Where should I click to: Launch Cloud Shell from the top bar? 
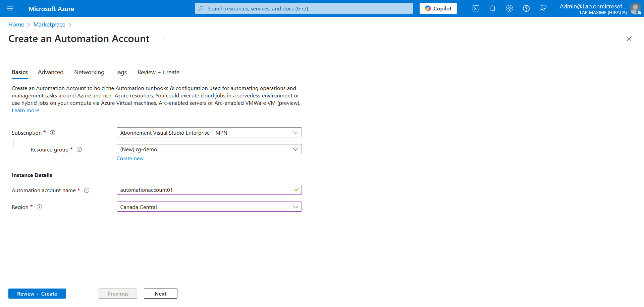click(476, 8)
